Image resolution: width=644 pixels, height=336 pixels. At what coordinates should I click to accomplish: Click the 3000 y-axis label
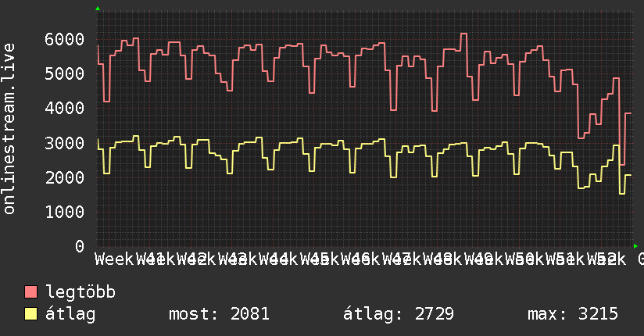(65, 143)
